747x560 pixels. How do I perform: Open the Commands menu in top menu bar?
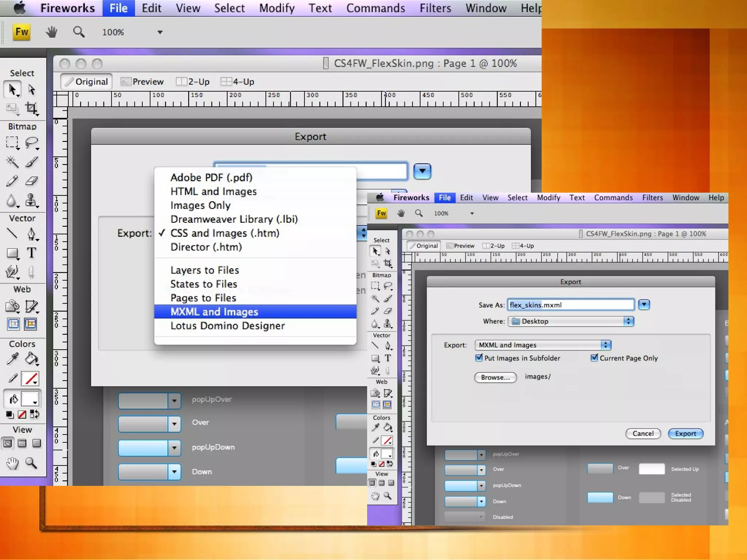[x=375, y=8]
